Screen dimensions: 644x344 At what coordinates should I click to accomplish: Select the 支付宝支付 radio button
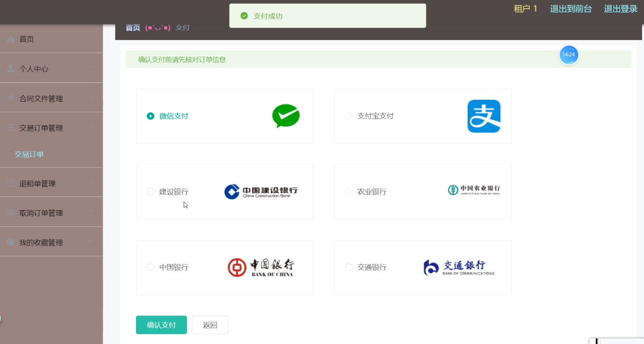(349, 116)
